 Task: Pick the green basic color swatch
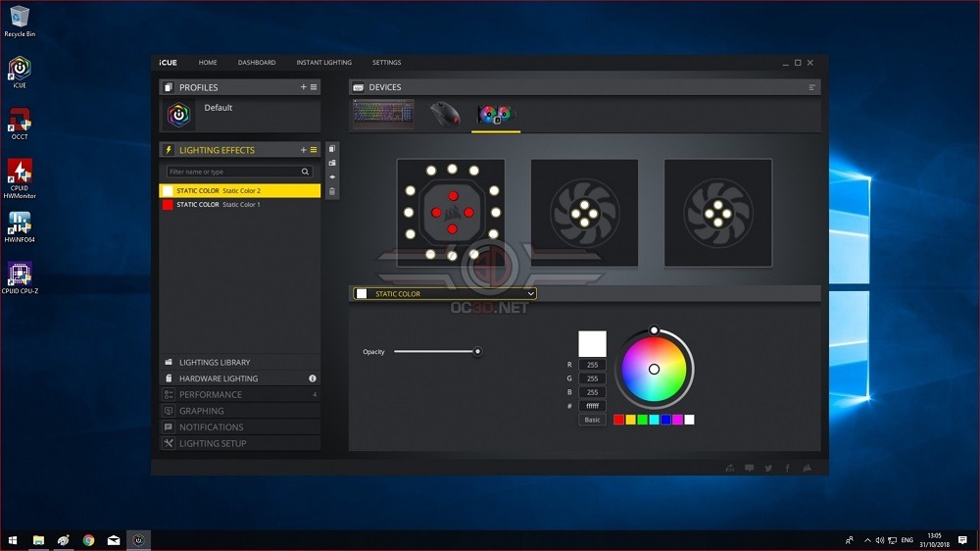click(643, 420)
